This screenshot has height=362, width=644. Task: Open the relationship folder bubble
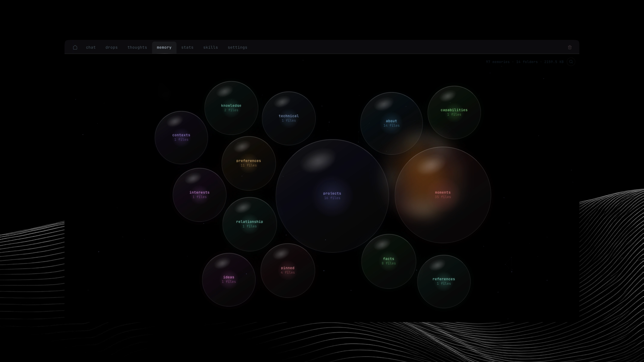(x=249, y=224)
